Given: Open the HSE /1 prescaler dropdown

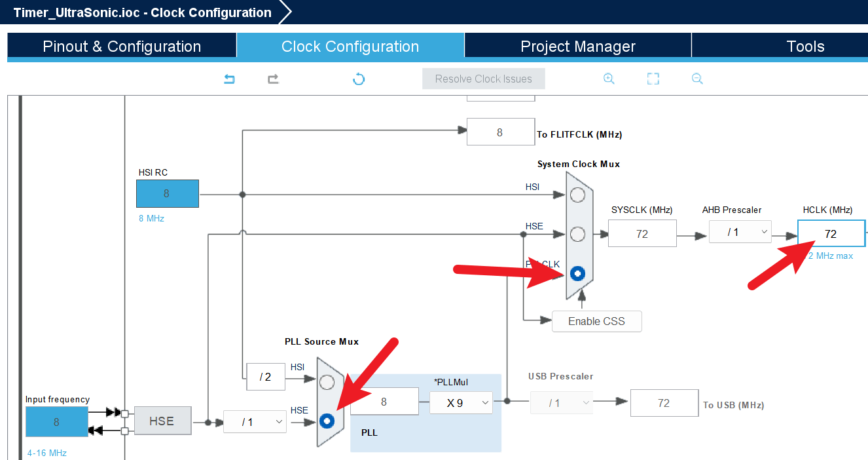Looking at the screenshot, I should point(255,422).
